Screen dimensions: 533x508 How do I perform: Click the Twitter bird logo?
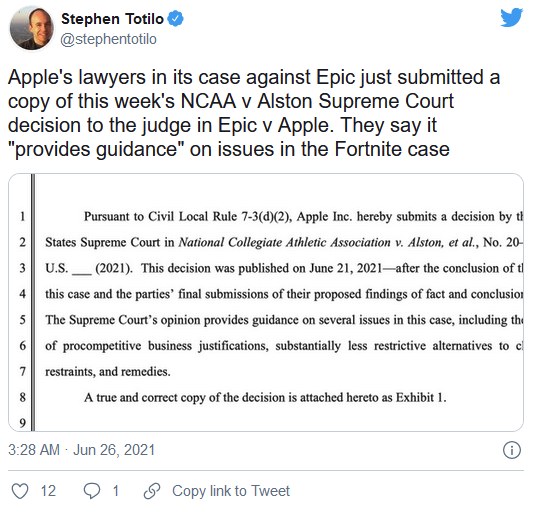pos(511,17)
